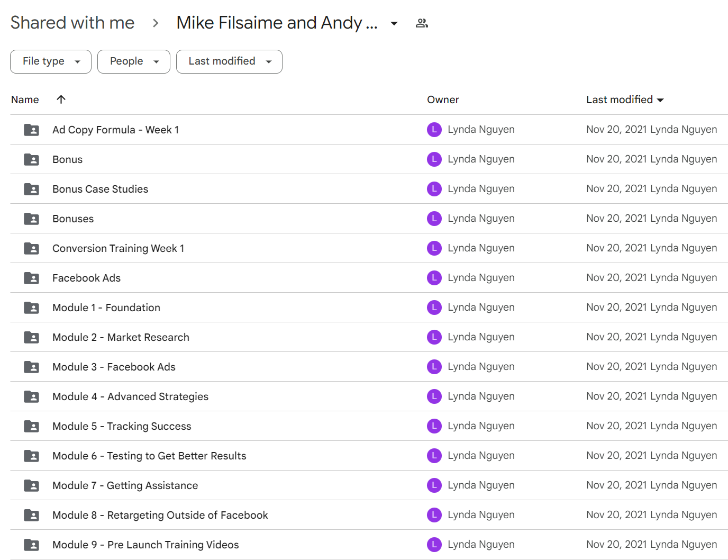Select Module 8 - Retargeting Outside of Facebook
The width and height of the screenshot is (728, 560).
pos(160,515)
